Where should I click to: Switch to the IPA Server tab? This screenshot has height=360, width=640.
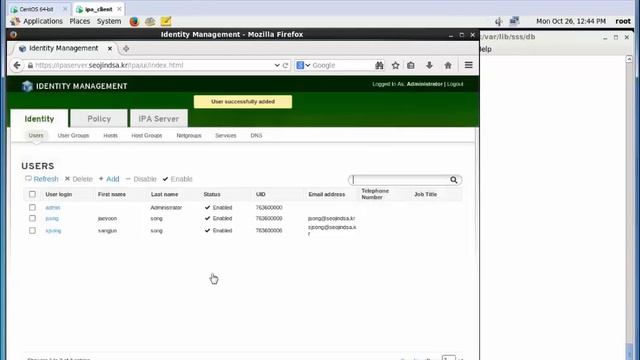coord(159,119)
